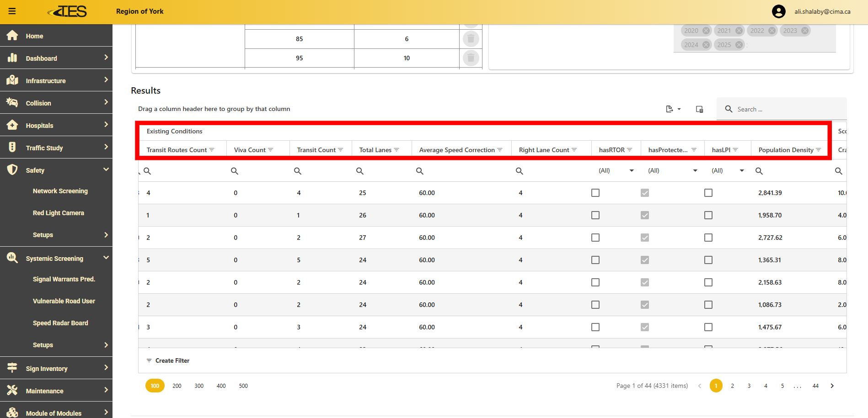Click the Create Filter button
The image size is (868, 418).
168,360
